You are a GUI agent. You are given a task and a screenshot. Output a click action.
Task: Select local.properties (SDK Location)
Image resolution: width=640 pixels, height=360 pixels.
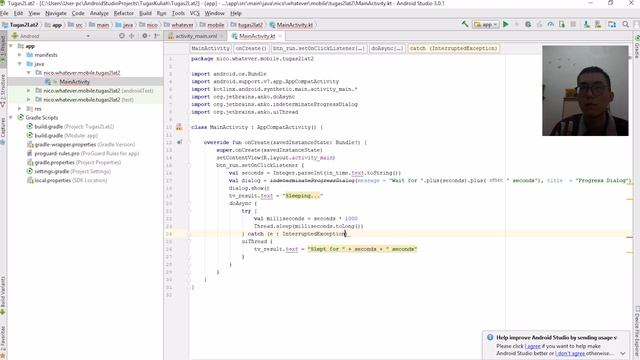67,180
